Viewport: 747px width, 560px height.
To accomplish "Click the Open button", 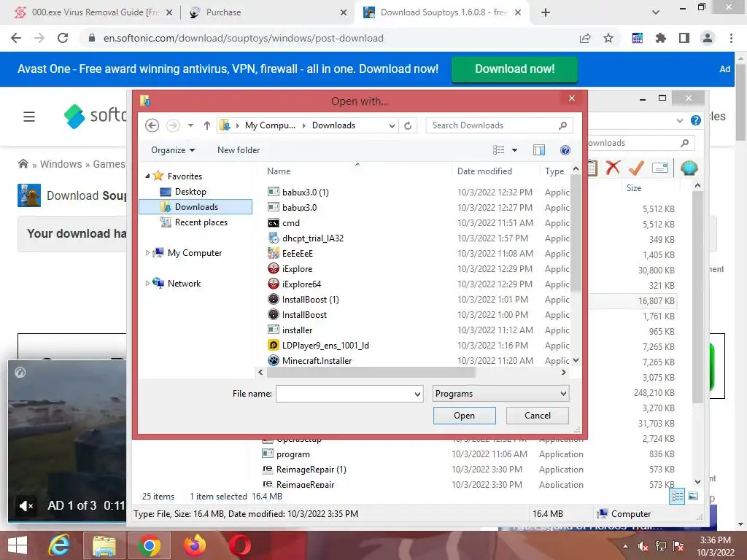I will pyautogui.click(x=464, y=415).
